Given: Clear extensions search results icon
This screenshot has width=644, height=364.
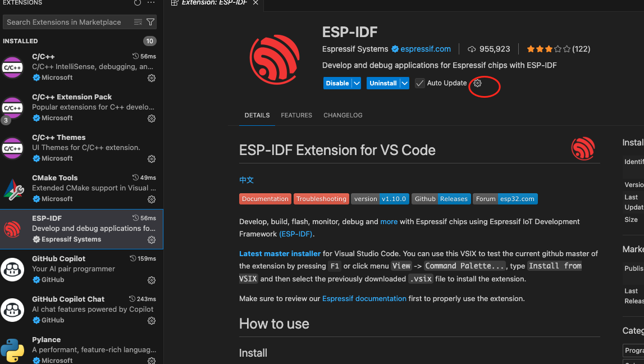Looking at the screenshot, I should click(138, 22).
